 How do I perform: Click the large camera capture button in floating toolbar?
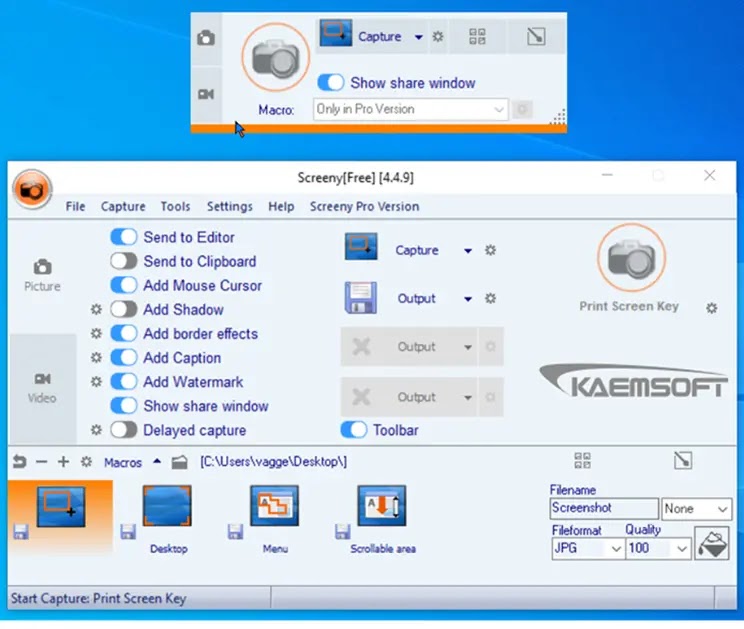(x=275, y=58)
